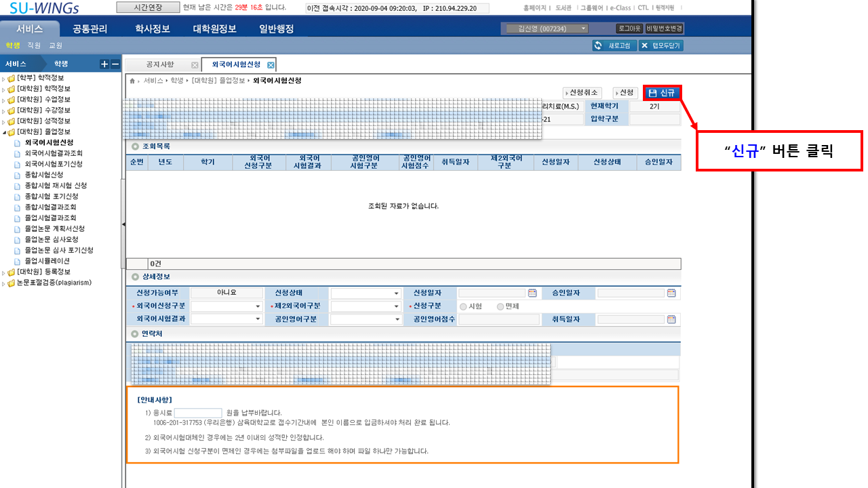Image resolution: width=868 pixels, height=488 pixels.
Task: Open the CTL link
Action: (643, 8)
